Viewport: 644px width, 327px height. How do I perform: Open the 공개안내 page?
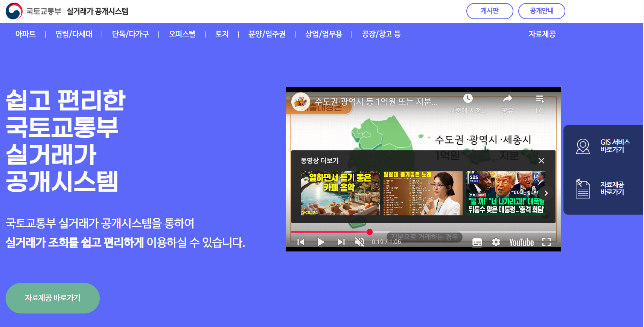[542, 11]
